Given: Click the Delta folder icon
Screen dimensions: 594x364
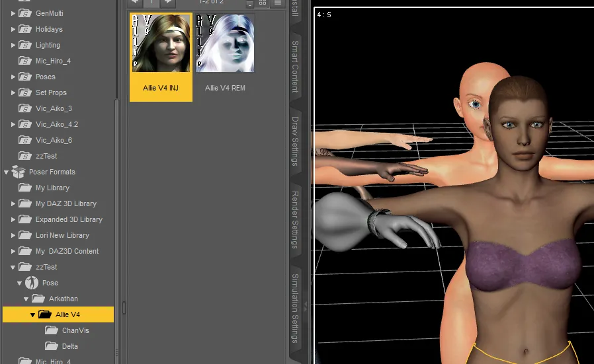Looking at the screenshot, I should [x=52, y=346].
